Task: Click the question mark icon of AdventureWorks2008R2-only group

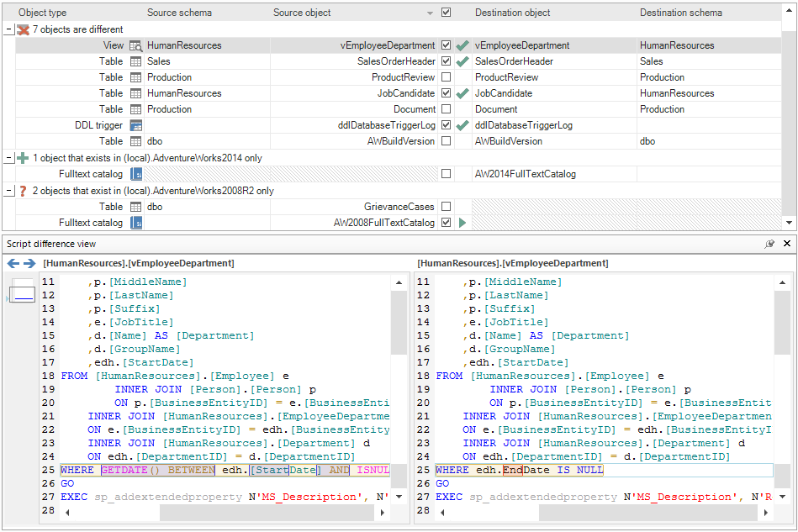Action: (23, 191)
